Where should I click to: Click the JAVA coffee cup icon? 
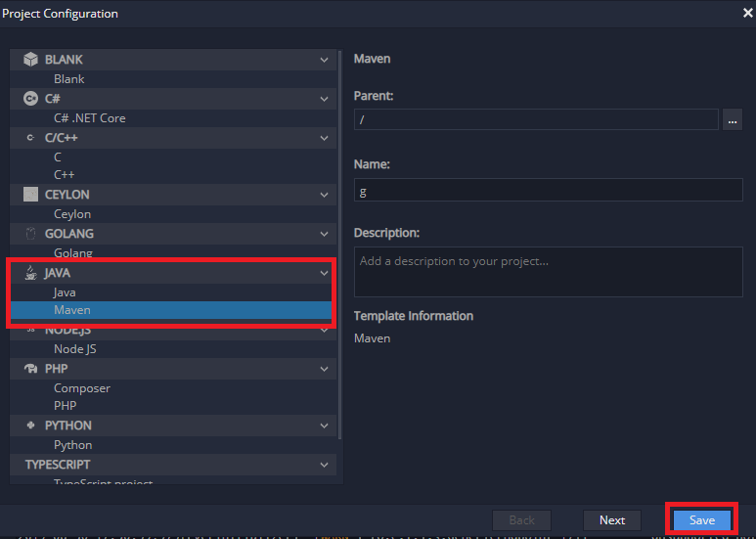point(31,272)
